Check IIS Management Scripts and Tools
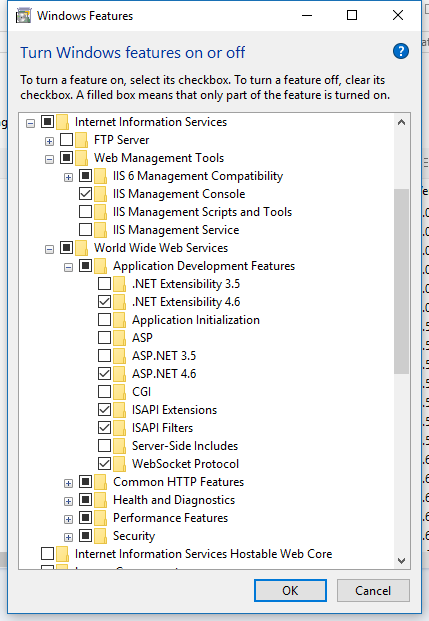Image resolution: width=429 pixels, height=621 pixels. coord(86,211)
